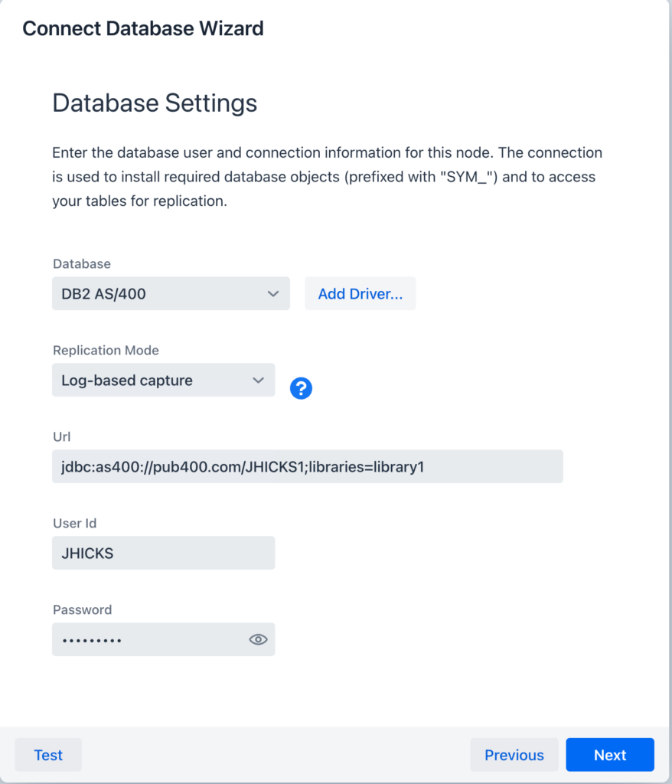Hide the password via the eye toggle
This screenshot has width=672, height=784.
click(258, 639)
